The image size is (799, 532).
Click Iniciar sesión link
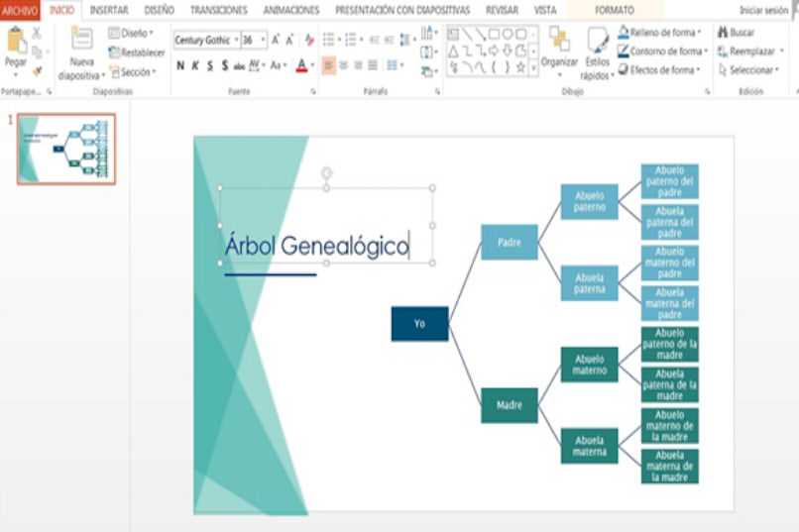point(763,10)
